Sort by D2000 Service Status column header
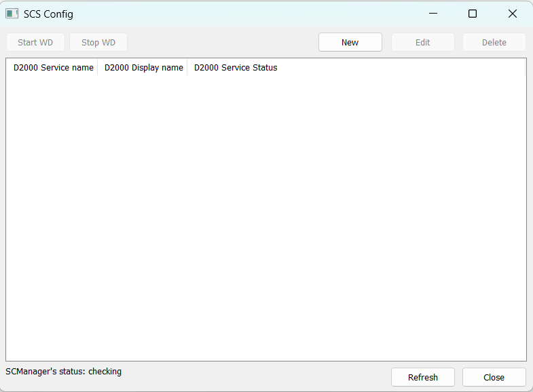This screenshot has height=392, width=533. pos(236,68)
